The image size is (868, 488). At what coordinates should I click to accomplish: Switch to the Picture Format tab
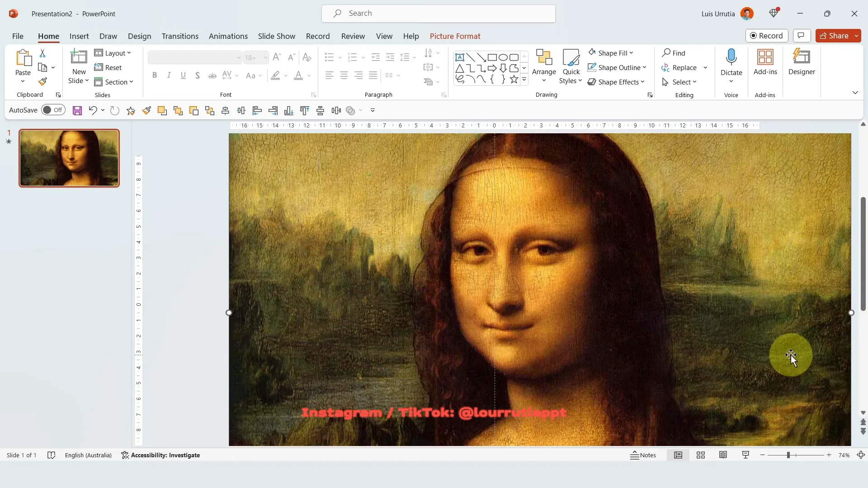pos(455,36)
